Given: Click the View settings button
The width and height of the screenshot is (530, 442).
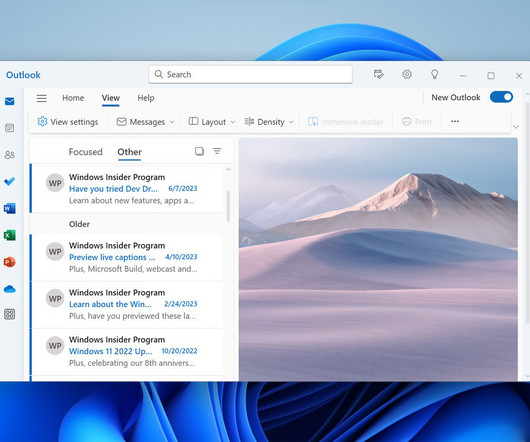Looking at the screenshot, I should tap(68, 122).
